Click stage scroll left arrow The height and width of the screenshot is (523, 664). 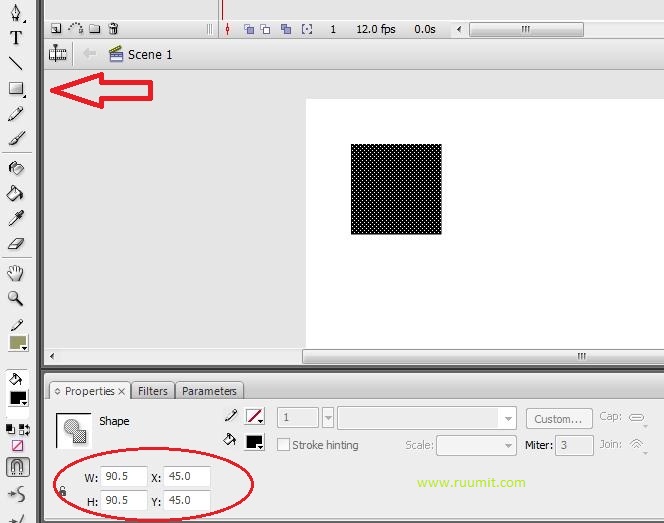click(52, 356)
